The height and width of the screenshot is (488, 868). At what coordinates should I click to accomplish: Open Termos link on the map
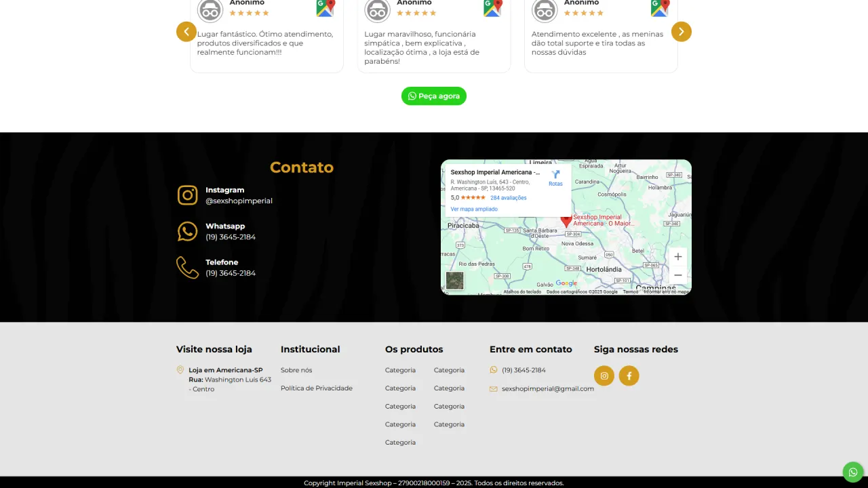click(631, 292)
